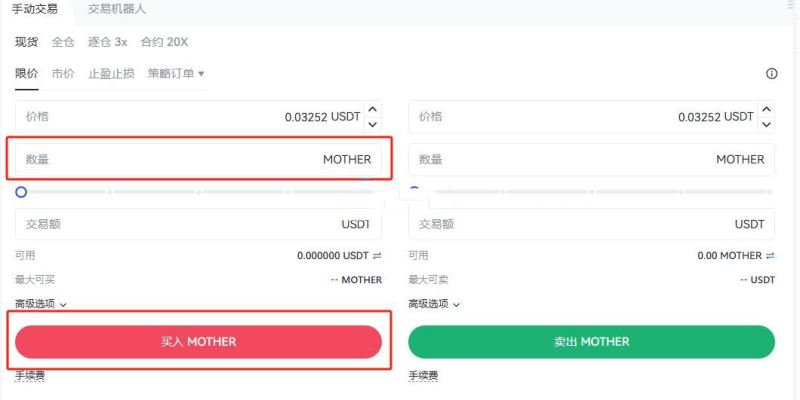Screen dimensions: 800x400
Task: Click the buy amount slider handle
Action: [21, 191]
